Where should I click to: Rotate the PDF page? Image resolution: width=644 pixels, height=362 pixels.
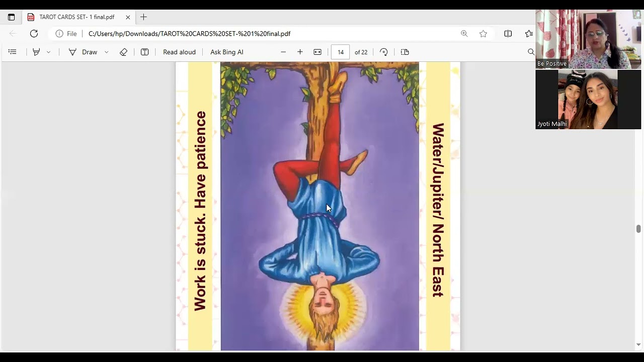point(384,52)
